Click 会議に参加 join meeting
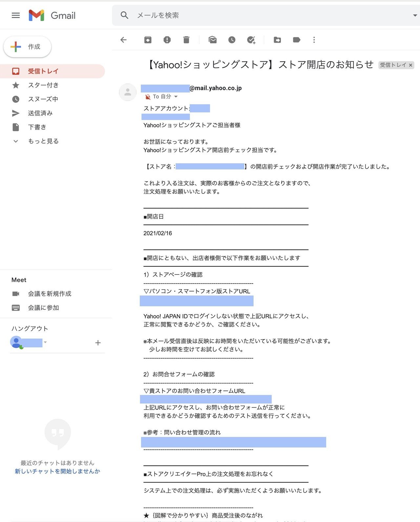420x522 pixels. click(43, 308)
